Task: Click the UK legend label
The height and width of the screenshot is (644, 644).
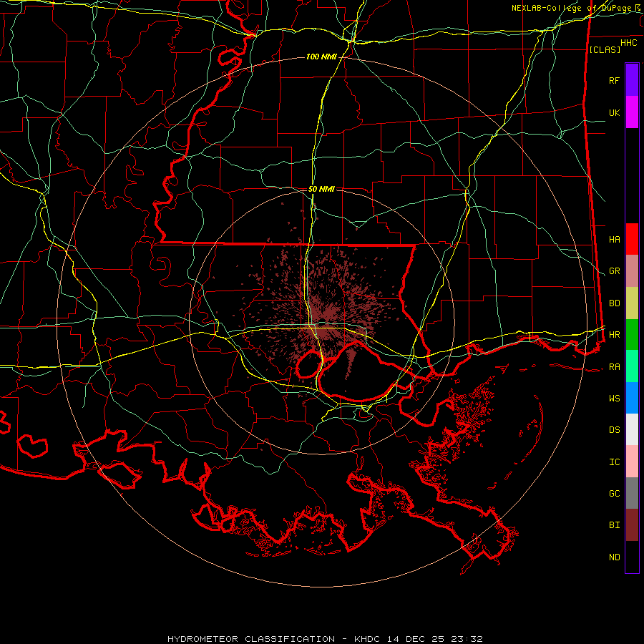Action: (614, 112)
